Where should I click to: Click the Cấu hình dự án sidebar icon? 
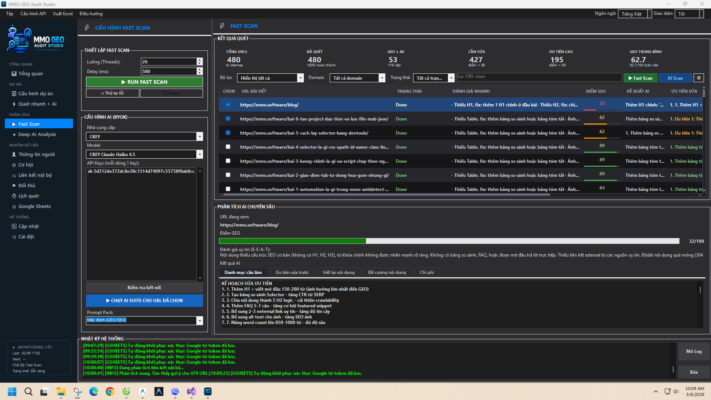tap(14, 93)
